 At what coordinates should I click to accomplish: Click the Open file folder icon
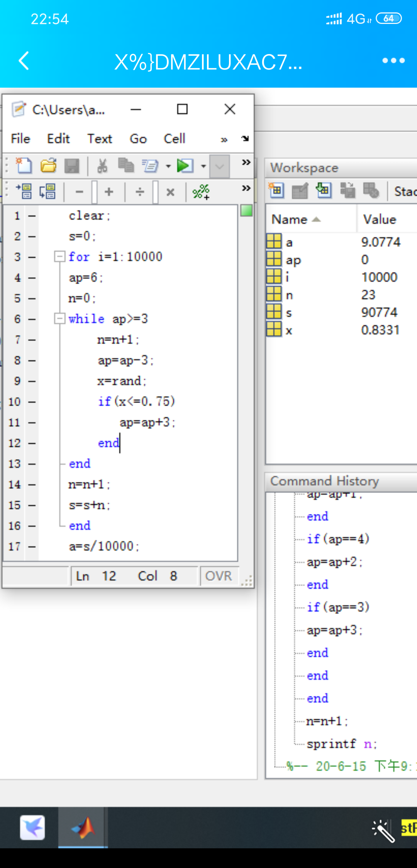tap(48, 166)
